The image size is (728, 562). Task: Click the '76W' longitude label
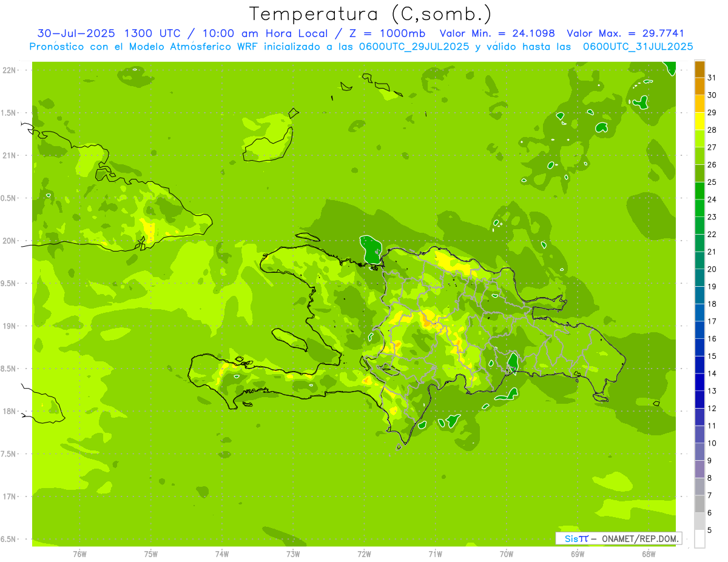click(79, 554)
